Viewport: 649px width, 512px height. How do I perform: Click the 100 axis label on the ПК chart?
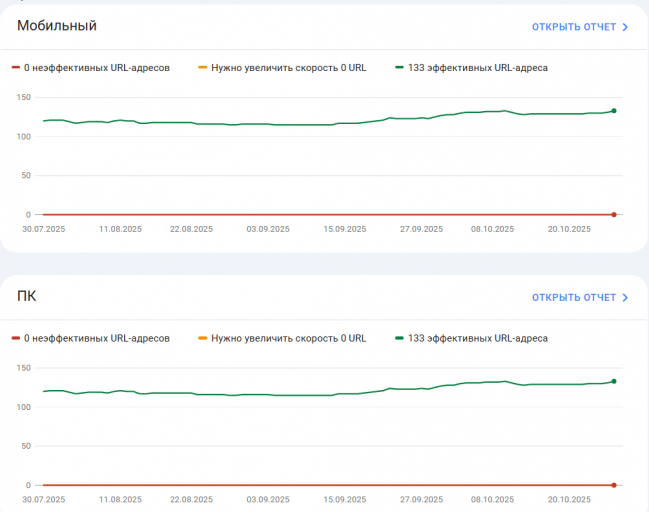[x=24, y=407]
